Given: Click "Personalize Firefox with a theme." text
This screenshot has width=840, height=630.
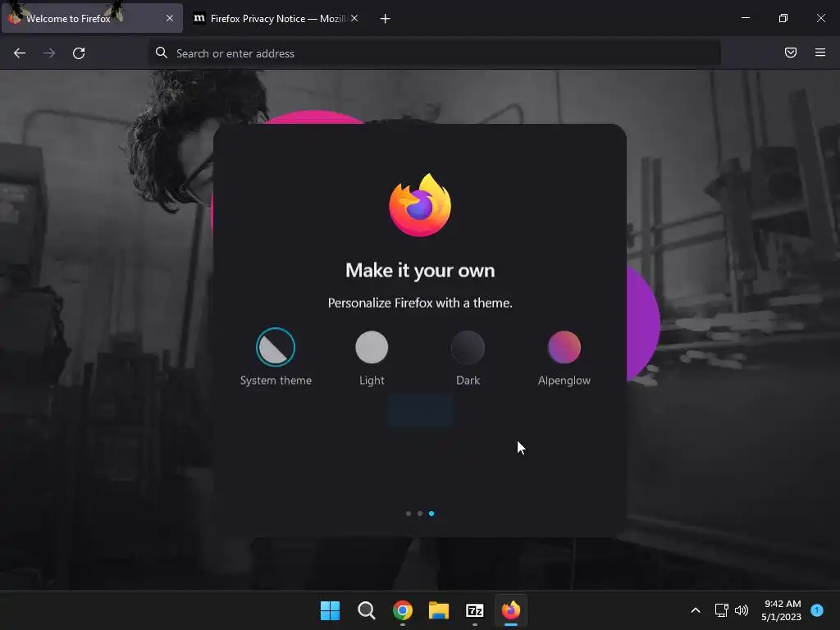Looking at the screenshot, I should [x=420, y=304].
